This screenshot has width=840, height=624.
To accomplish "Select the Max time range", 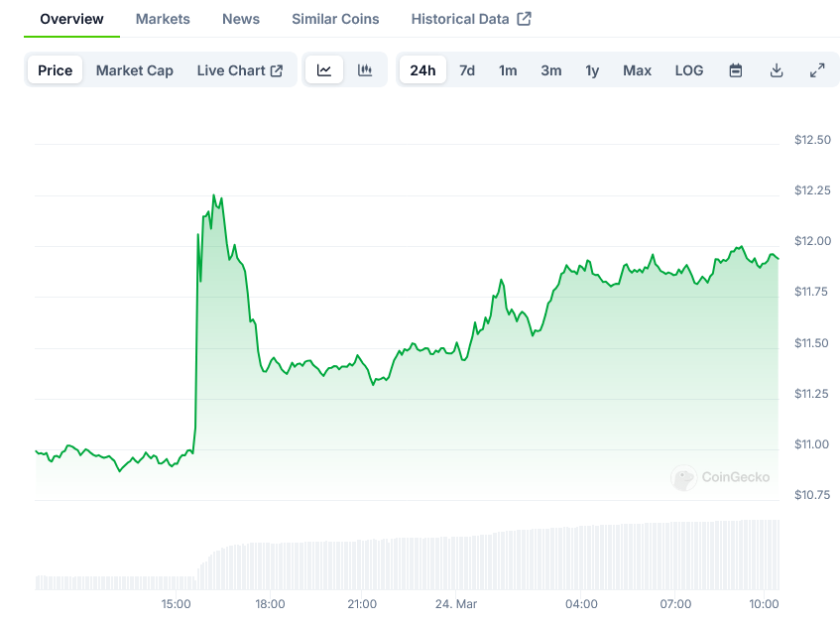I will (x=637, y=70).
